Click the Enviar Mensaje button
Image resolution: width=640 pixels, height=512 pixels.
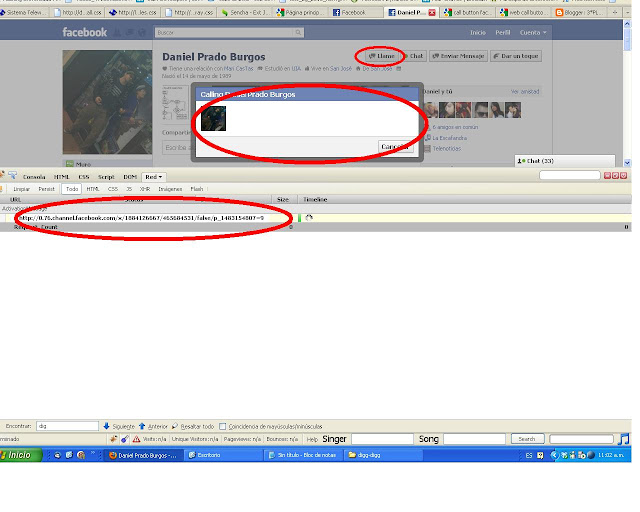[458, 56]
